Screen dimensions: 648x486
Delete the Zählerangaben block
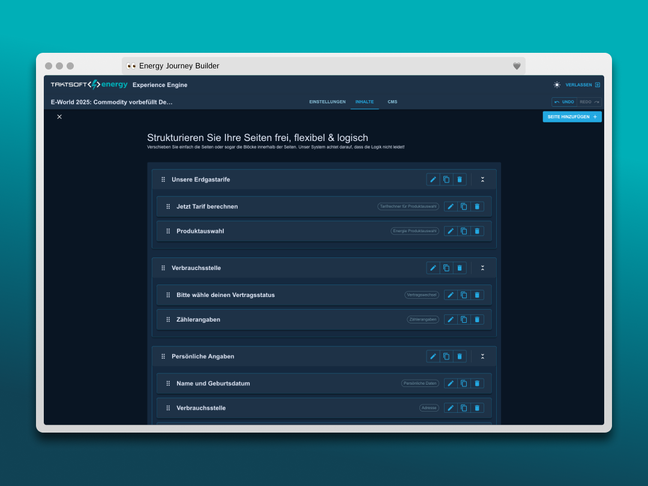click(x=477, y=320)
